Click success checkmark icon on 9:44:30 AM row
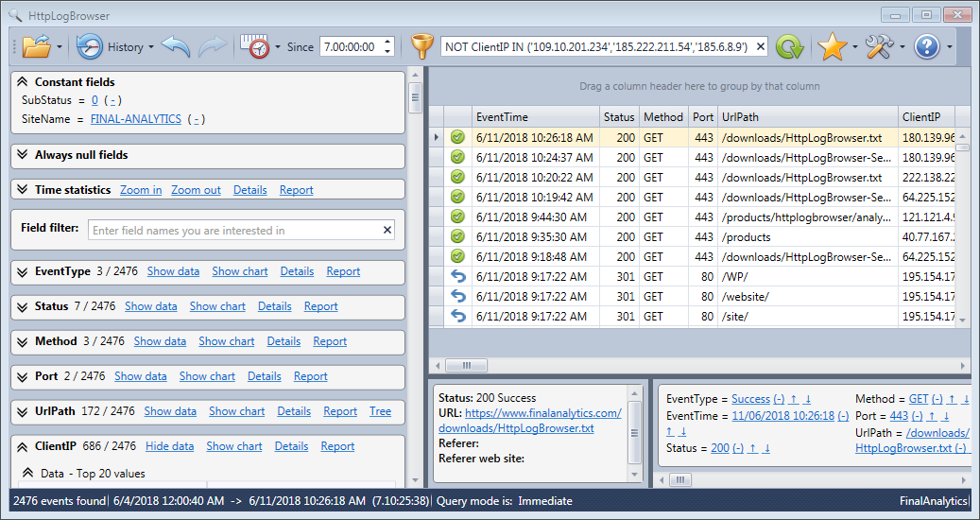The width and height of the screenshot is (980, 520). [x=457, y=217]
